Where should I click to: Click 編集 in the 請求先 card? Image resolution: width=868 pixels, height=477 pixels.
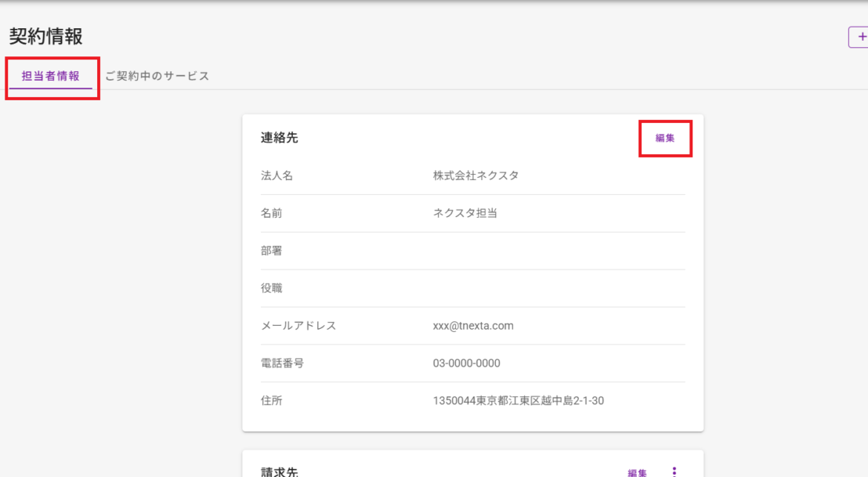637,473
